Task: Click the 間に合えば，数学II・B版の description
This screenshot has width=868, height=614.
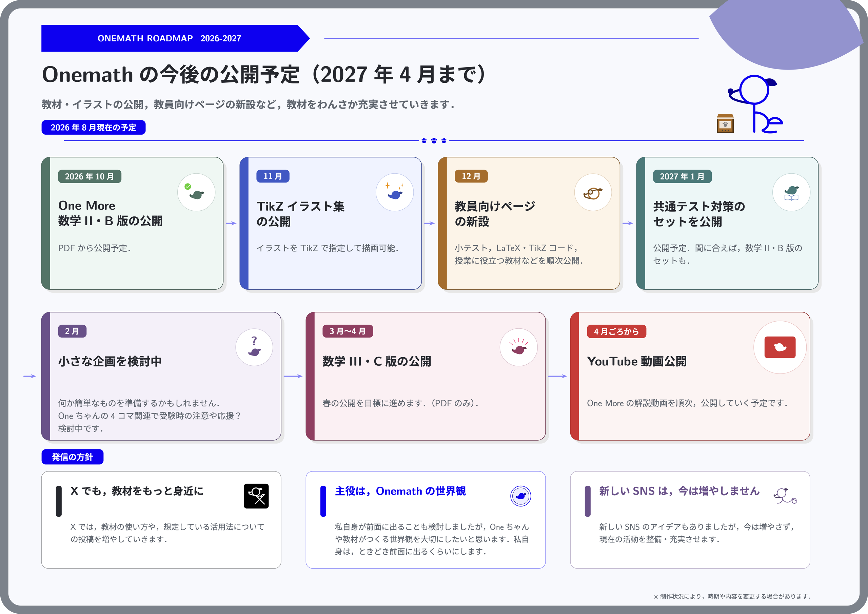Action: [x=728, y=254]
